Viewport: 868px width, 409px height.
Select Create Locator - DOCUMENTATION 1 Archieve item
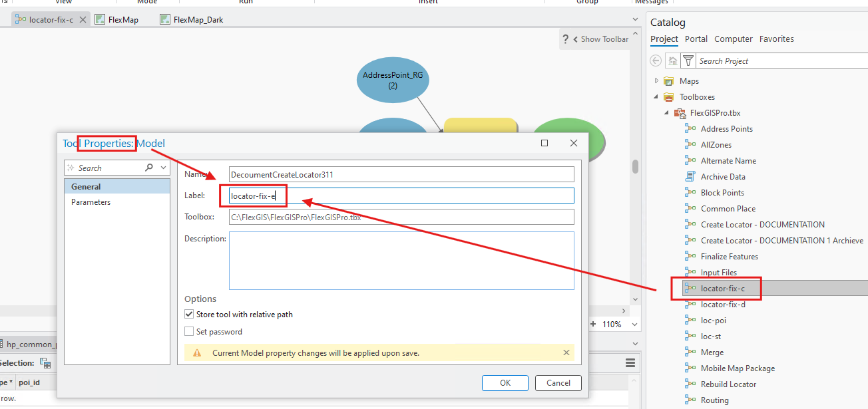[x=782, y=240]
